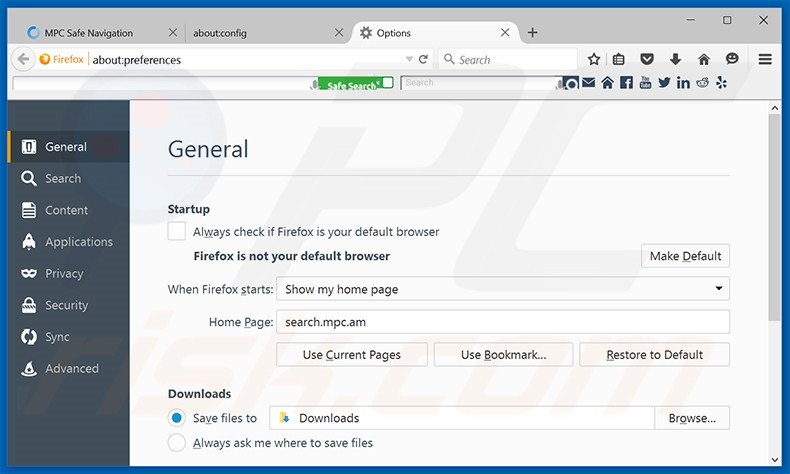Screen dimensions: 790x474
Task: Select the 'Save files to' radio button
Action: 176,418
